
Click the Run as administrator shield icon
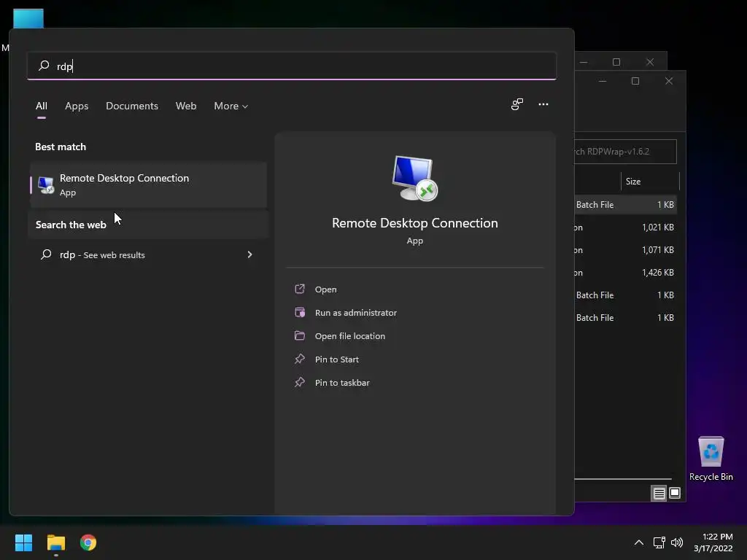[300, 312]
